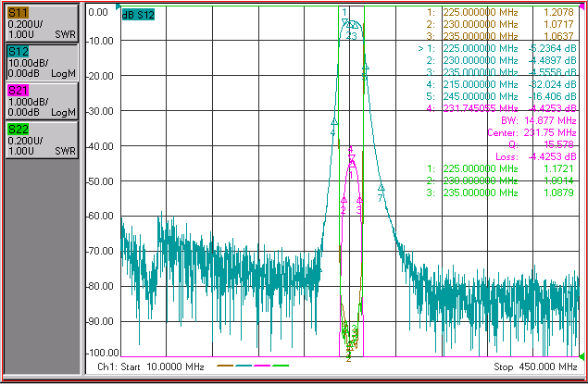Click the orange S11 trace label
The height and width of the screenshot is (385, 588).
click(18, 13)
